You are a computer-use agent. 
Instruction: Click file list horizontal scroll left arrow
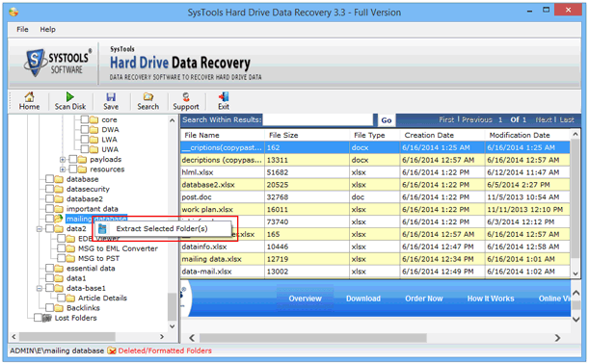pyautogui.click(x=192, y=338)
